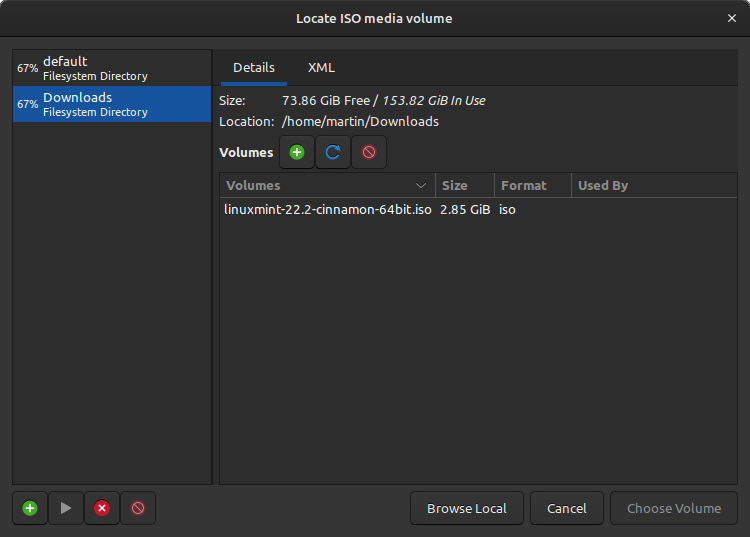750x537 pixels.
Task: Click the 153.82 GiB In Use text
Action: tap(433, 100)
